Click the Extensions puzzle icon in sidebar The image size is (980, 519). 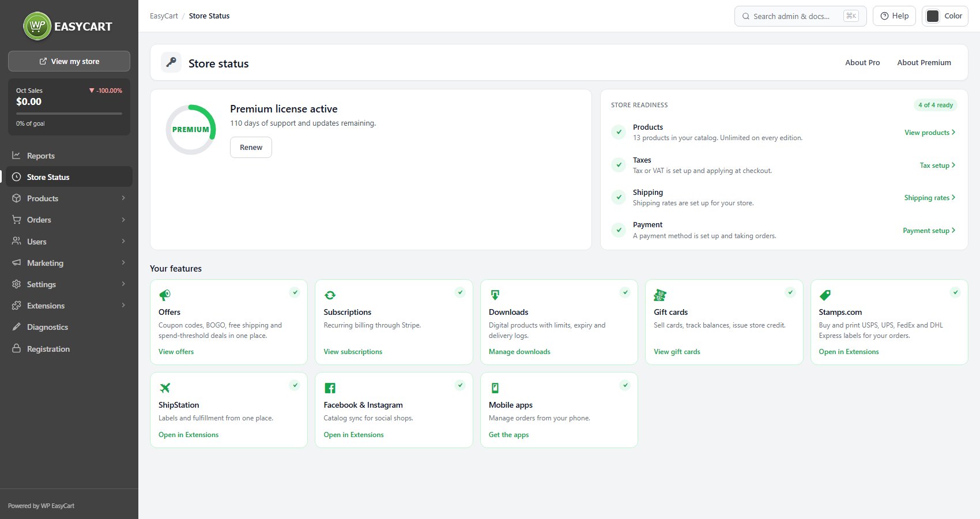point(16,306)
